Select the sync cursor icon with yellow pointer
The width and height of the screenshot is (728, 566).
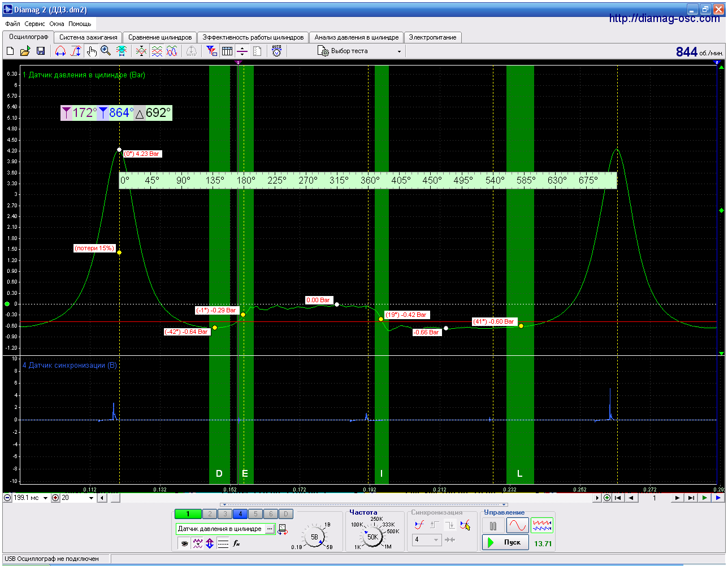465,525
